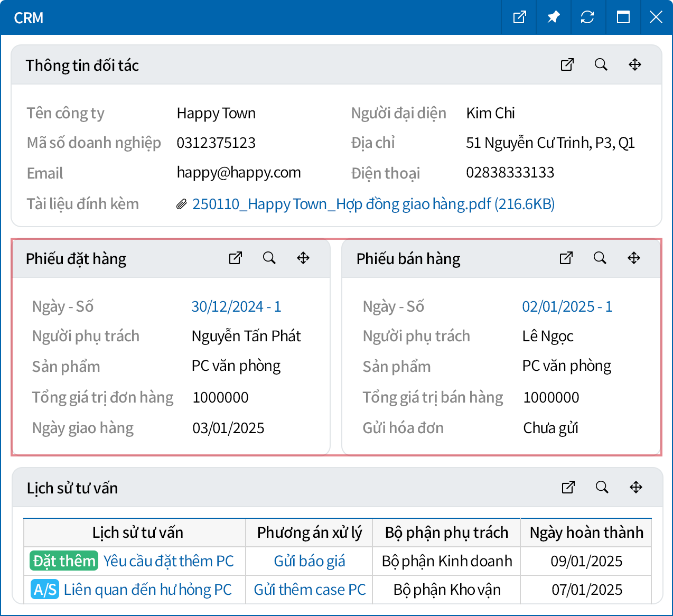This screenshot has width=673, height=616.
Task: Click move handle of Thông tin đối tác panel
Action: [x=634, y=64]
